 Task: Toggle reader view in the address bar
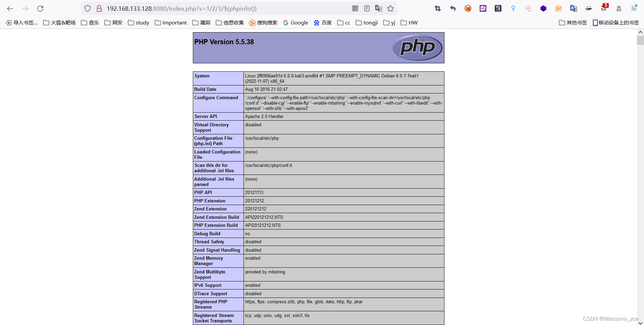coord(367,9)
